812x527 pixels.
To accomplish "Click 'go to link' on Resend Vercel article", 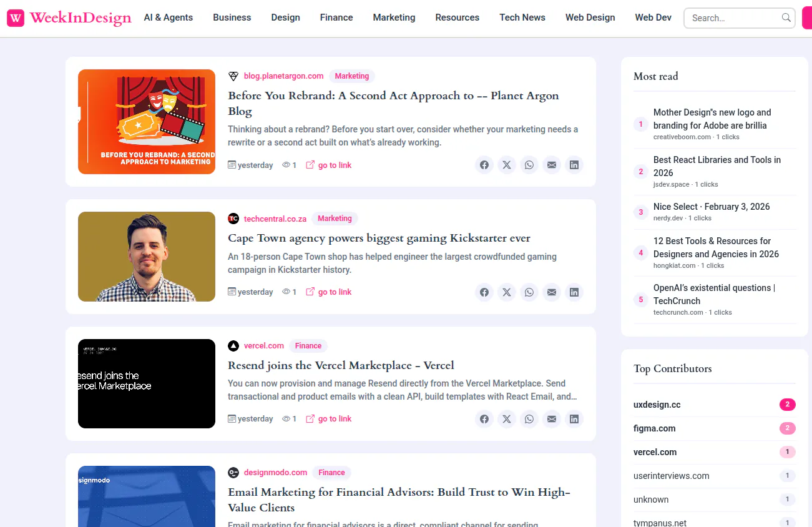I will pyautogui.click(x=335, y=419).
